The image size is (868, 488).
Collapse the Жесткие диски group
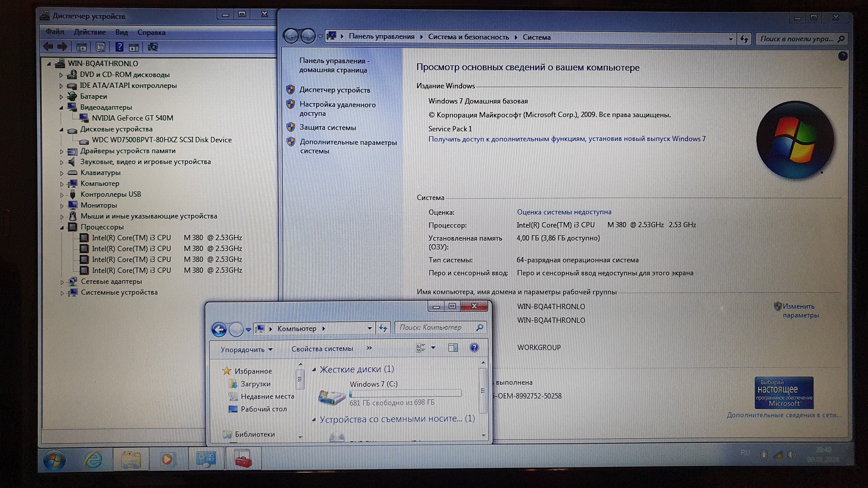tap(314, 370)
